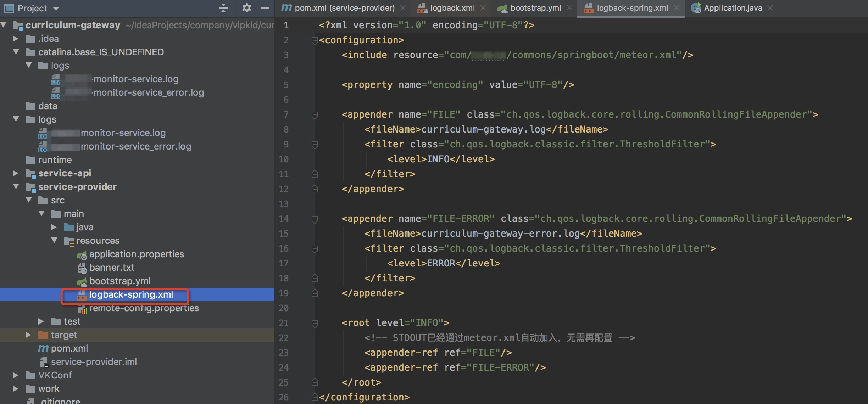Collapse the curriculum-gateway root node
The height and width of the screenshot is (404, 868).
(x=4, y=25)
